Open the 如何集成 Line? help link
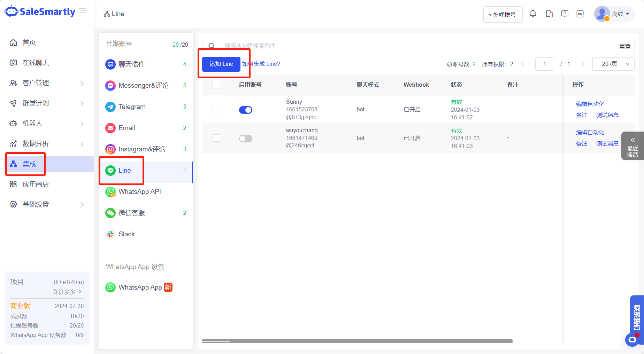Image resolution: width=644 pixels, height=354 pixels. (261, 64)
